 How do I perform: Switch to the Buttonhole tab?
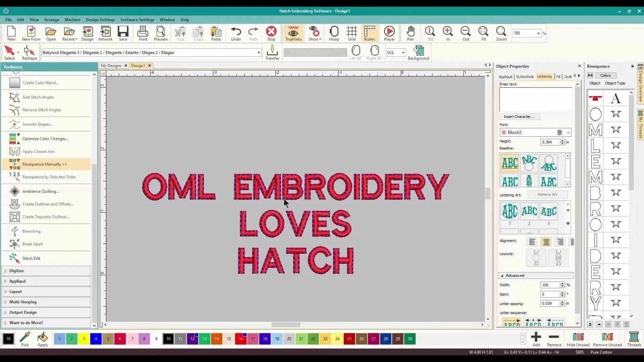pyautogui.click(x=525, y=76)
